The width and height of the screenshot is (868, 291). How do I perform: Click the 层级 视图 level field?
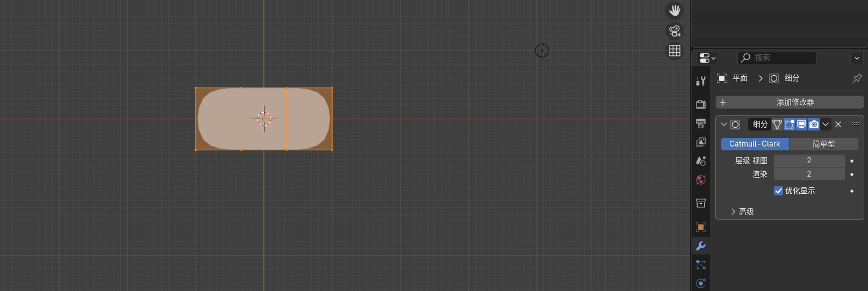click(x=809, y=161)
